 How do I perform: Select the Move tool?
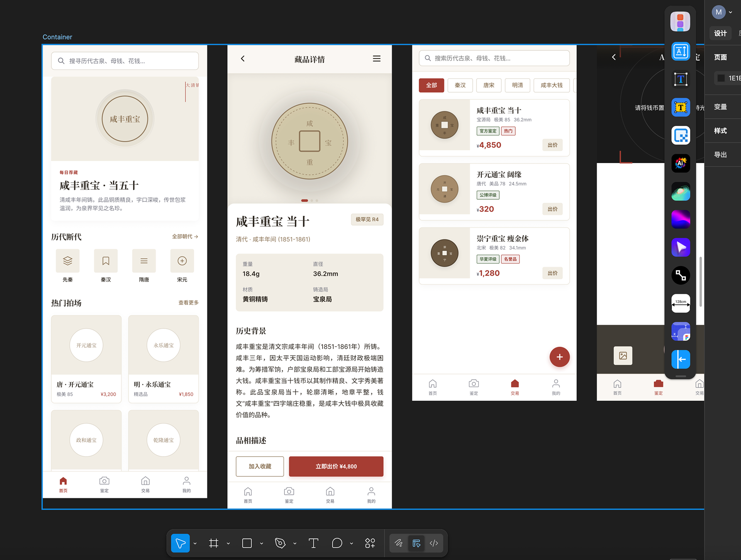point(180,543)
